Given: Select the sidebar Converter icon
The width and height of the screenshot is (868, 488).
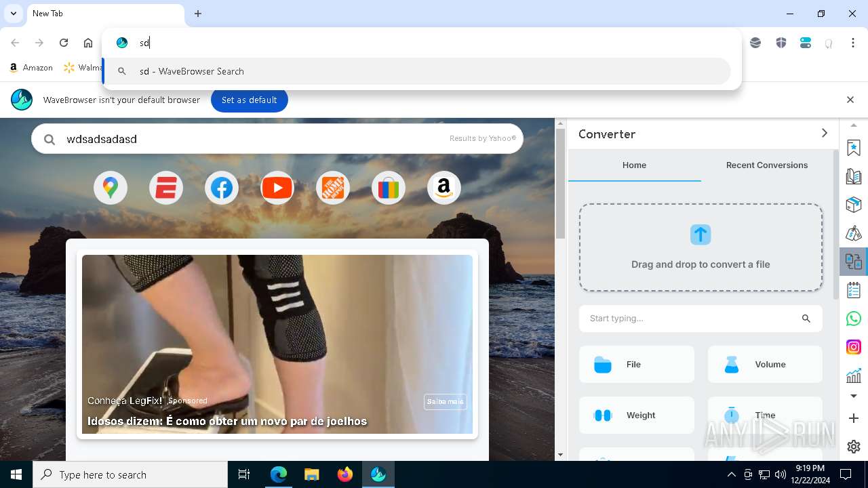Looking at the screenshot, I should [x=854, y=261].
